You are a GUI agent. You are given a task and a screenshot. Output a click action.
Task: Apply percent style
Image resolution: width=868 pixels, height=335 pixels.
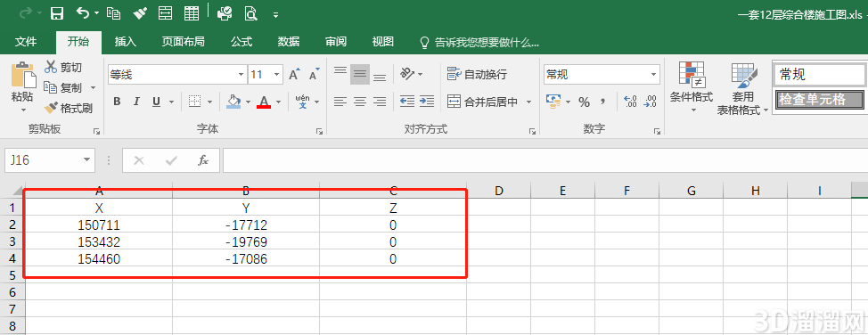[x=584, y=102]
